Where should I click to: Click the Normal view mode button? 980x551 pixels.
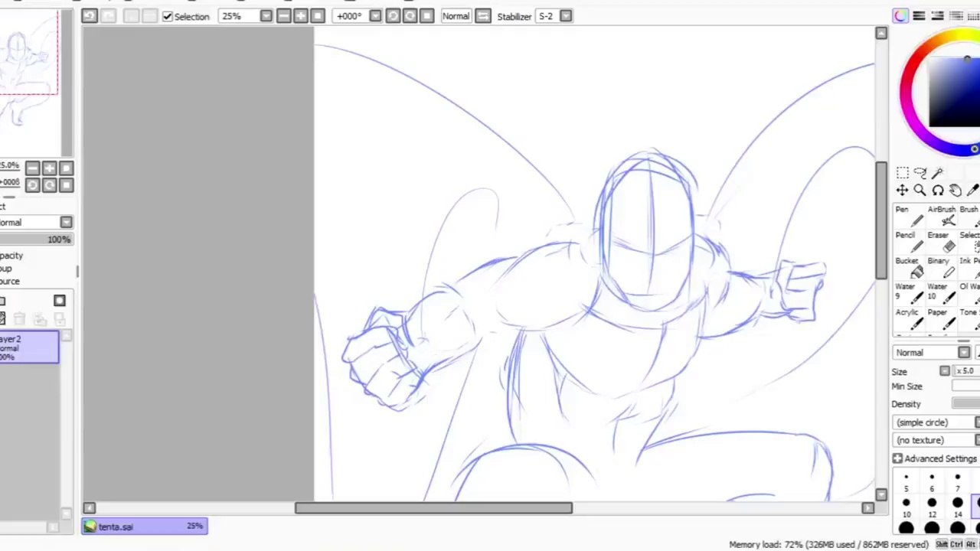[456, 16]
